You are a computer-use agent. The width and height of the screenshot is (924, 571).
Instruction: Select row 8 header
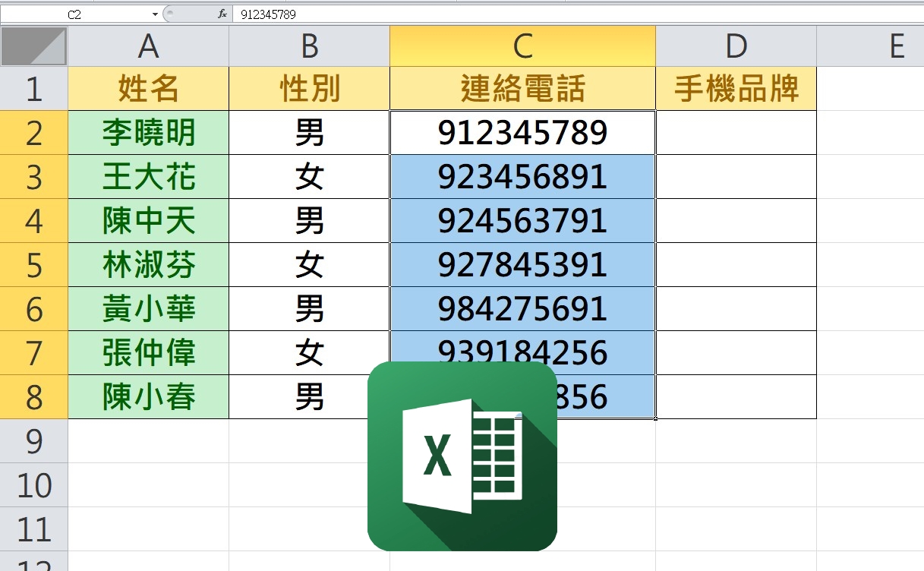click(34, 397)
